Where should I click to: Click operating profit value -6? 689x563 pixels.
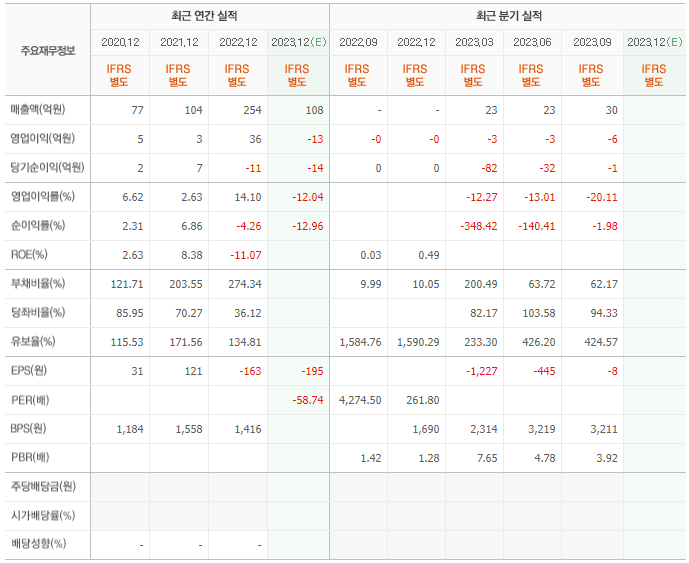613,139
